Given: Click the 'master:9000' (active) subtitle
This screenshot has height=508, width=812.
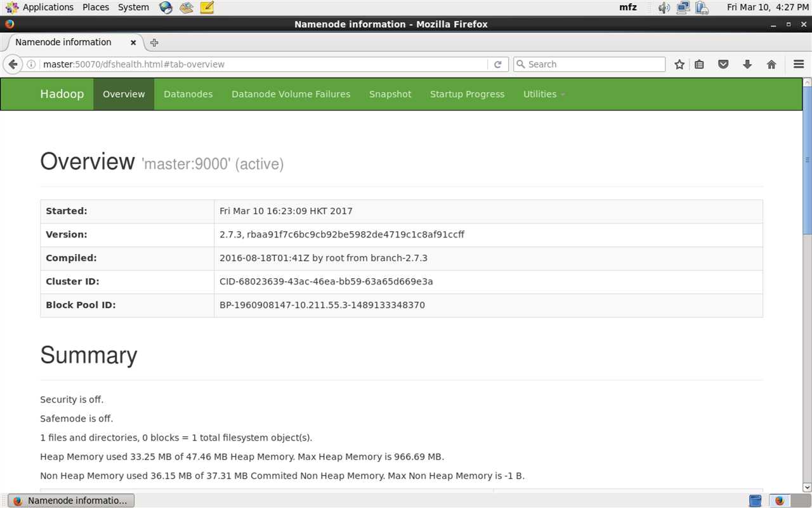Looking at the screenshot, I should 213,164.
